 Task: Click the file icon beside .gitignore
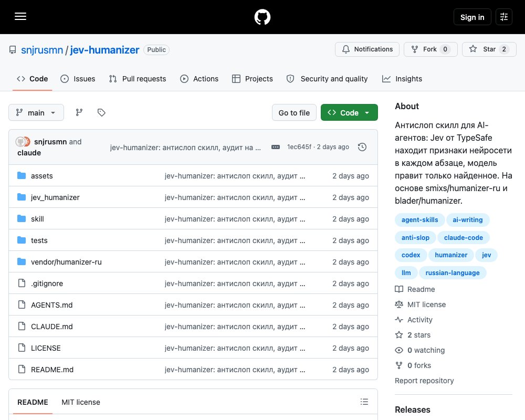(22, 283)
